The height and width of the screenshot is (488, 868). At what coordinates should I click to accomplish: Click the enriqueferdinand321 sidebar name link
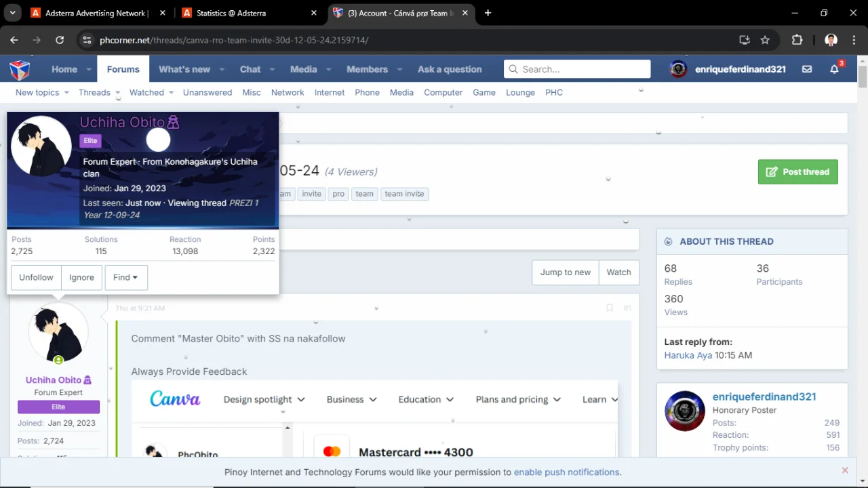[x=764, y=396]
